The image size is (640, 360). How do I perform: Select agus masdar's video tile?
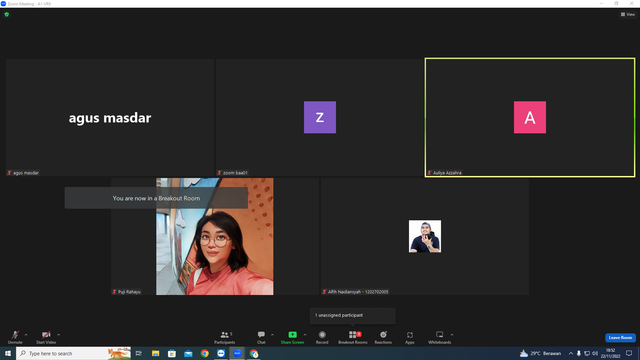pos(110,118)
